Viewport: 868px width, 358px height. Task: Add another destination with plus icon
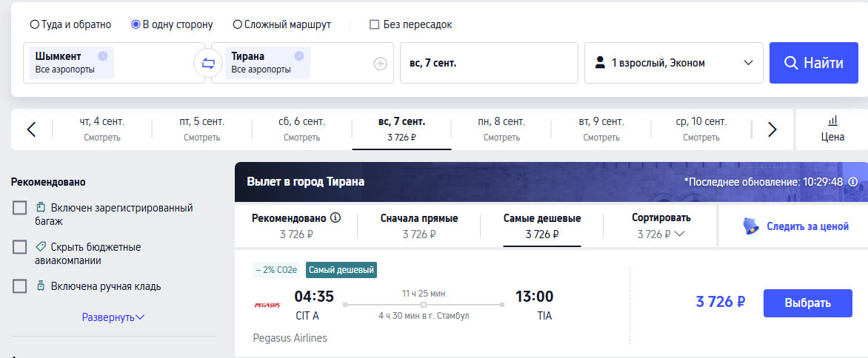(380, 64)
